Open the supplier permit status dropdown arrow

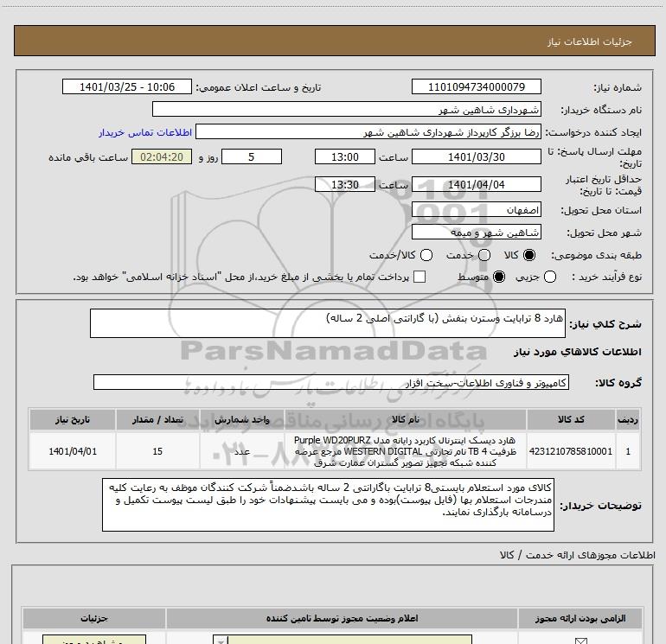point(221,641)
